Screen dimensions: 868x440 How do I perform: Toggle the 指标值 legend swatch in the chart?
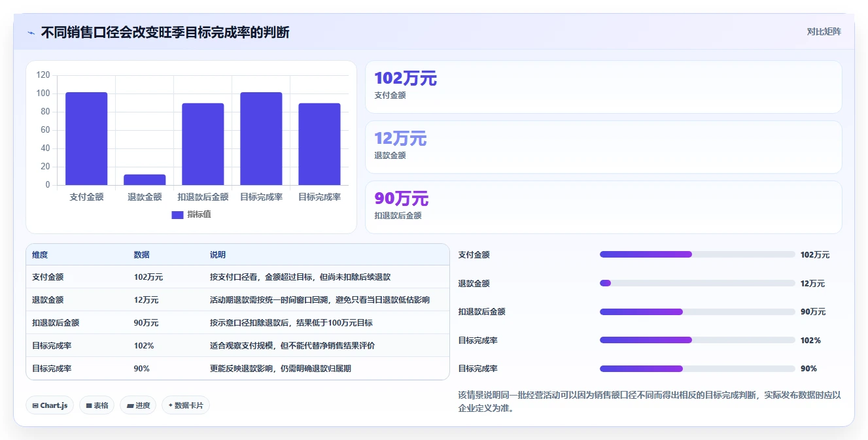click(x=177, y=214)
